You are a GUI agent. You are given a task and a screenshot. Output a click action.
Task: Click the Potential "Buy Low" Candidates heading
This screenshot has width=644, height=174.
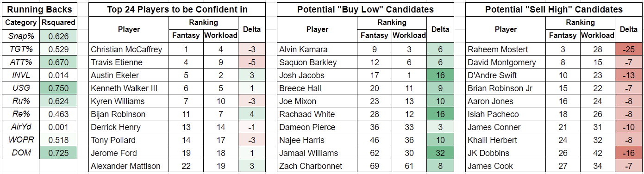coord(365,9)
